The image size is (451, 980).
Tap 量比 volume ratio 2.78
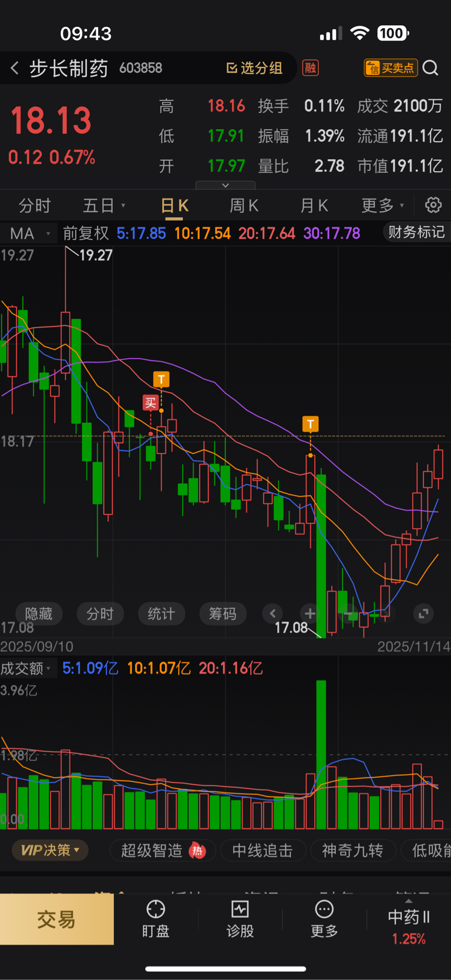tap(329, 166)
